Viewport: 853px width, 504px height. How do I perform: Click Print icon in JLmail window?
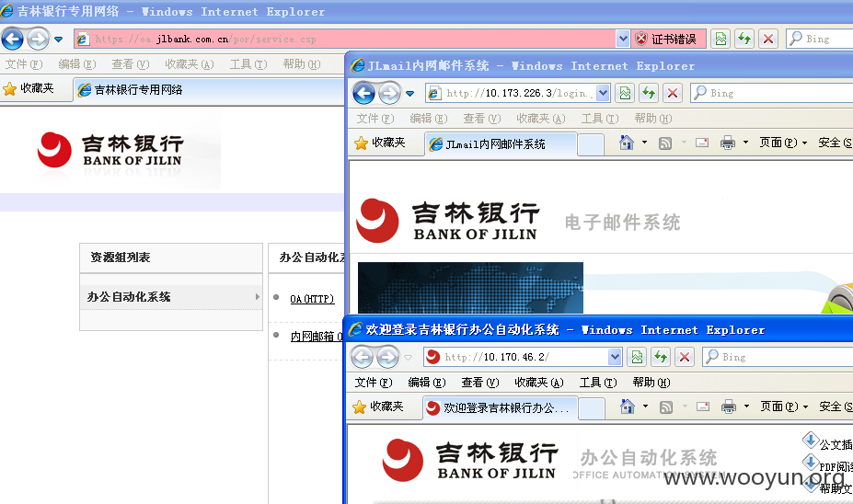tap(727, 143)
